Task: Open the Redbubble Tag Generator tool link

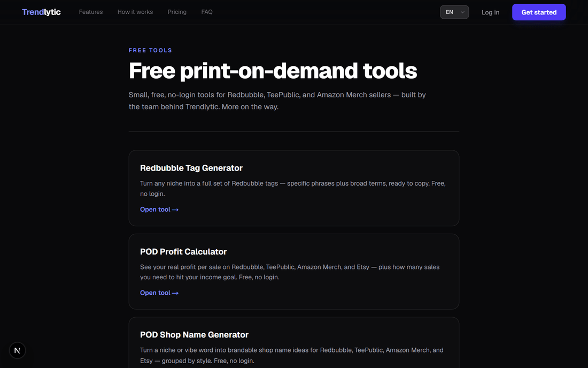Action: (159, 209)
